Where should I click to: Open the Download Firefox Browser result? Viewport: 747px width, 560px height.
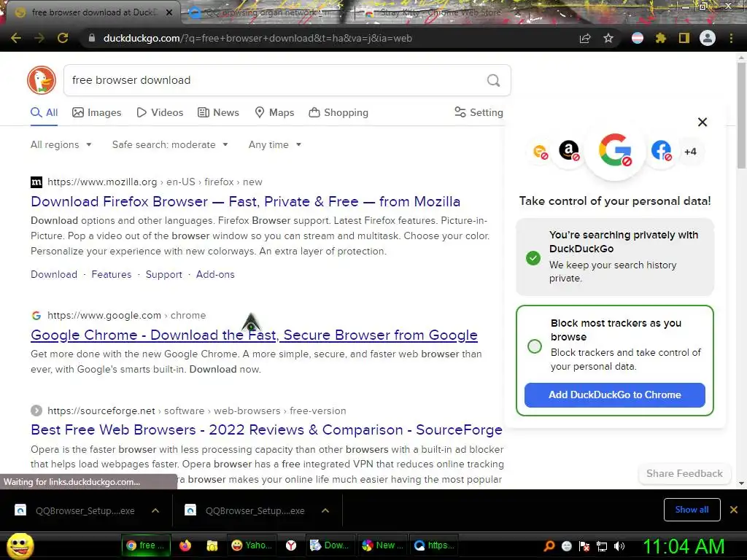(x=245, y=201)
